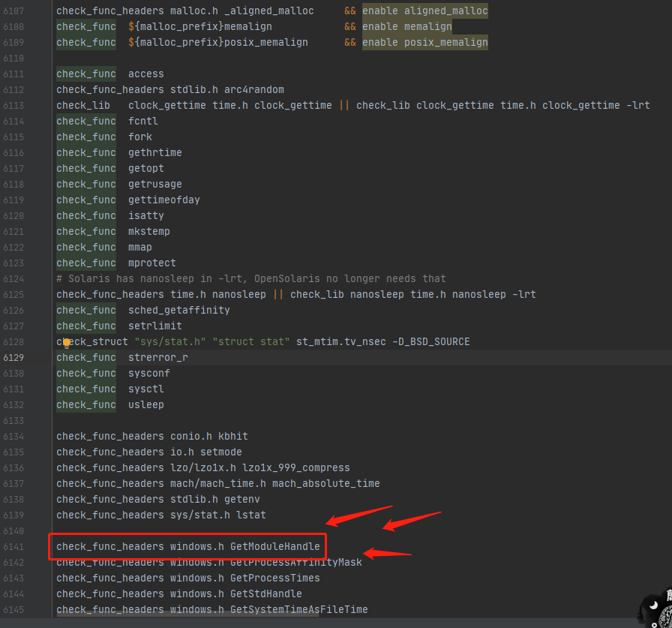Click the -lrt flag at end of line 6113
The image size is (672, 628).
638,105
